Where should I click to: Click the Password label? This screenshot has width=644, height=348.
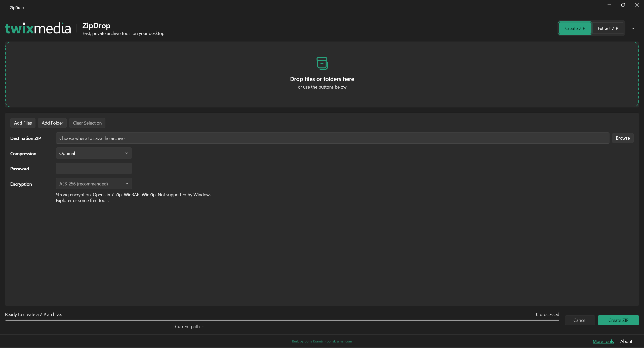pyautogui.click(x=20, y=169)
